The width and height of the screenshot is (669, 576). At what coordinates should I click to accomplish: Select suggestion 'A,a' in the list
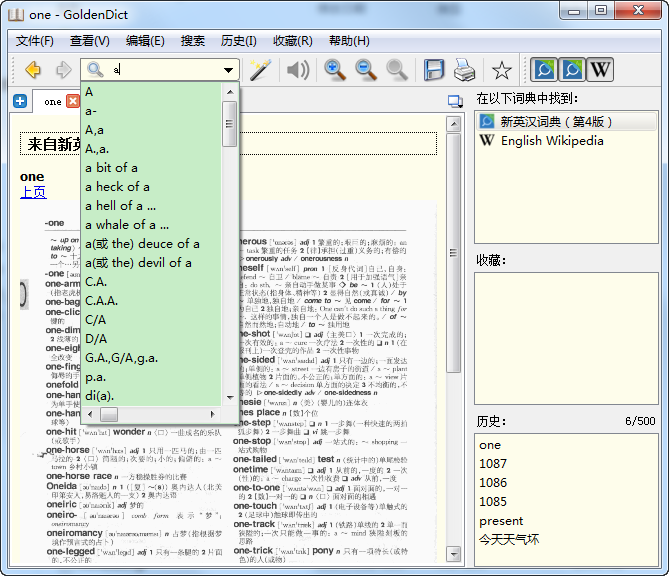[152, 130]
